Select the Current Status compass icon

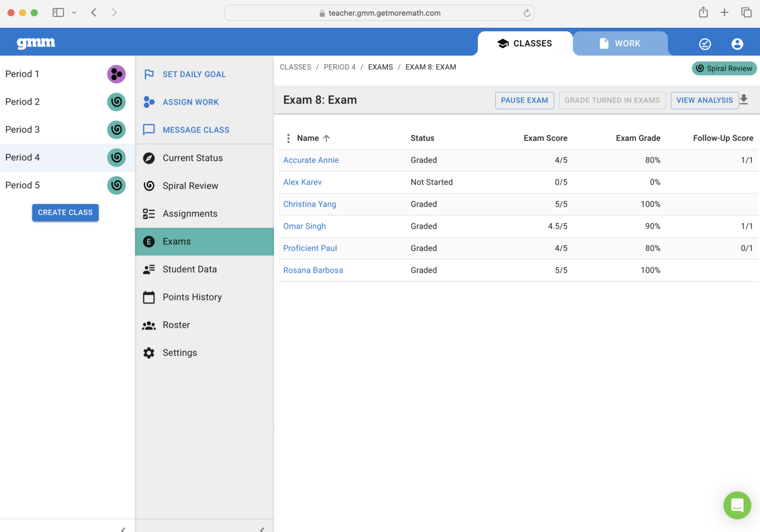[x=148, y=158]
